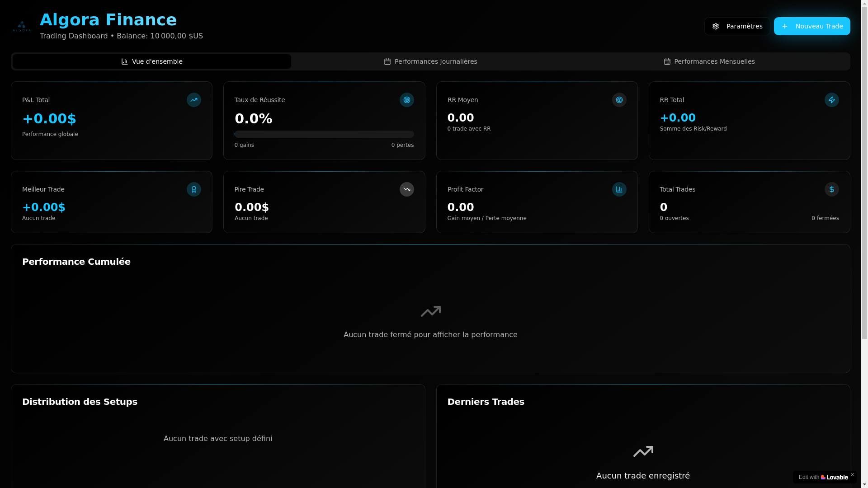Click 'Performance globale' subtitle
The height and width of the screenshot is (488, 868).
(50, 134)
